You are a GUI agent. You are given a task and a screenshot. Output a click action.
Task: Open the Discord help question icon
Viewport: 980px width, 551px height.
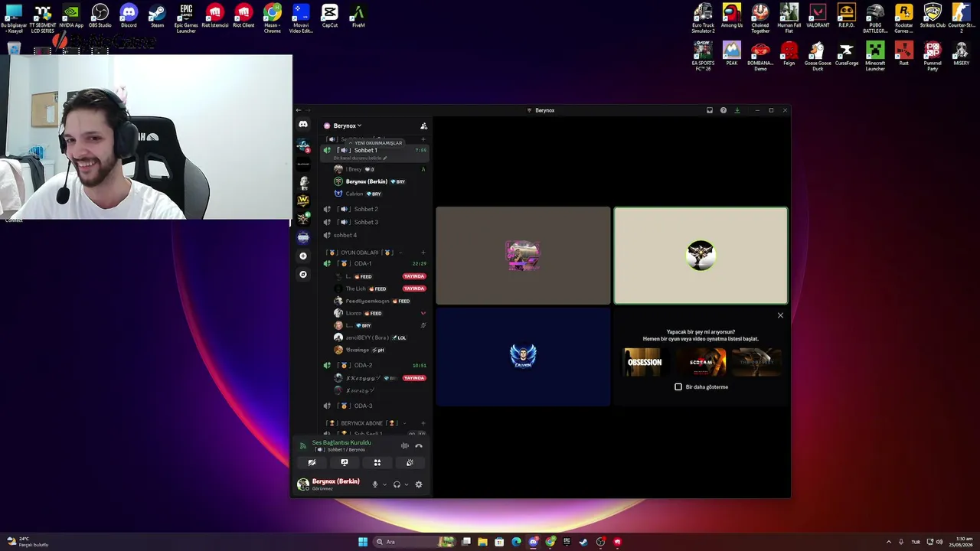(x=724, y=110)
